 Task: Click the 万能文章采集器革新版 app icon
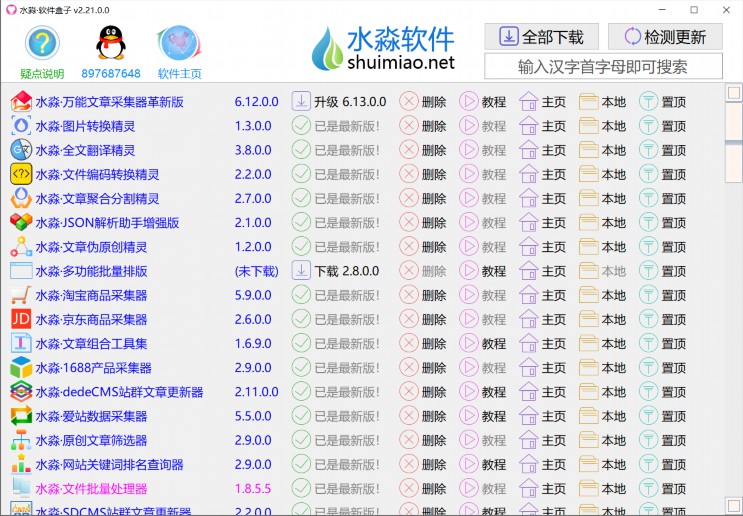click(x=21, y=102)
